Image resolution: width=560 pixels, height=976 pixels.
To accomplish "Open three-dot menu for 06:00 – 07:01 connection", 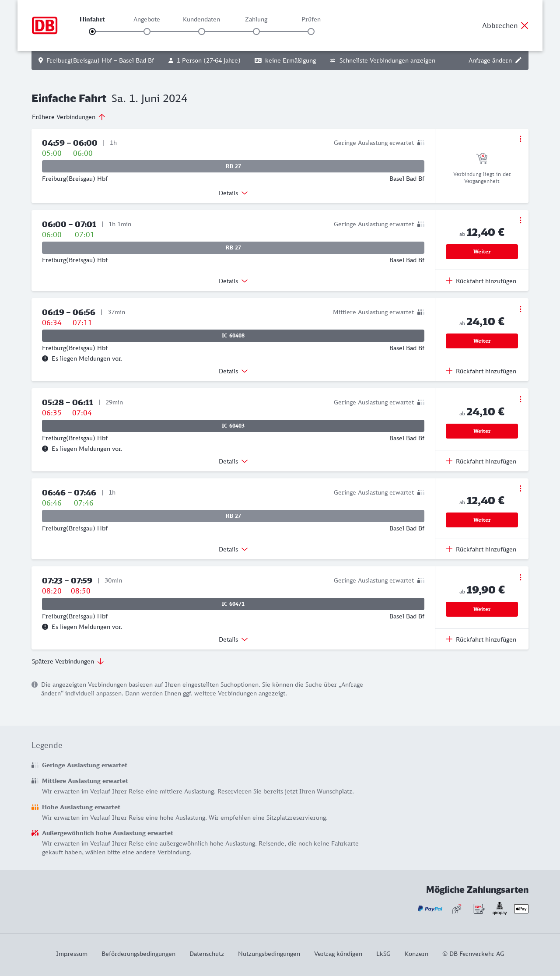I will 520,220.
